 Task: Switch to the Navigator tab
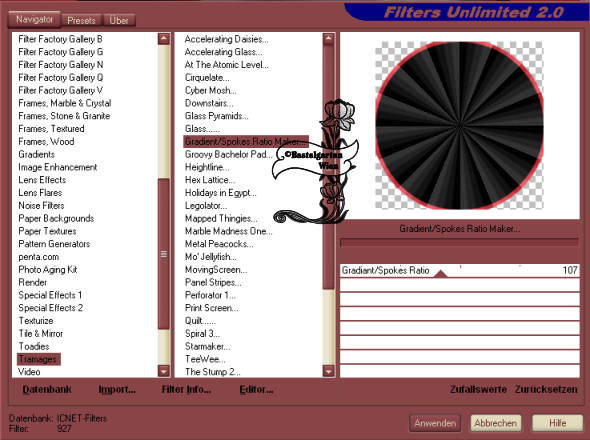(x=34, y=19)
